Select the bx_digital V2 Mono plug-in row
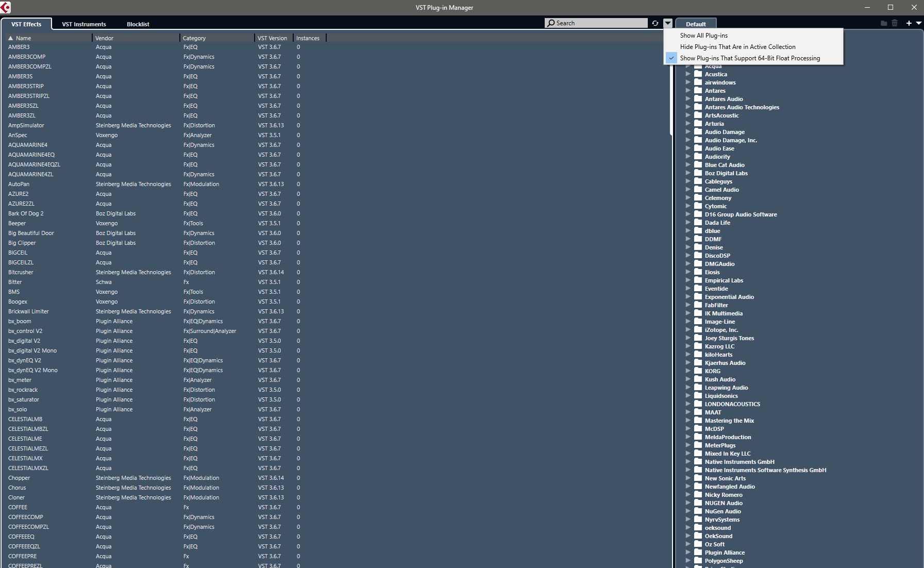The image size is (924, 568). (335, 350)
